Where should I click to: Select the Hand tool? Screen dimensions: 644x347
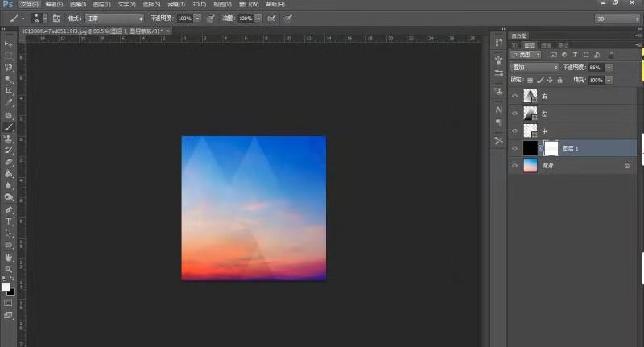[8, 258]
